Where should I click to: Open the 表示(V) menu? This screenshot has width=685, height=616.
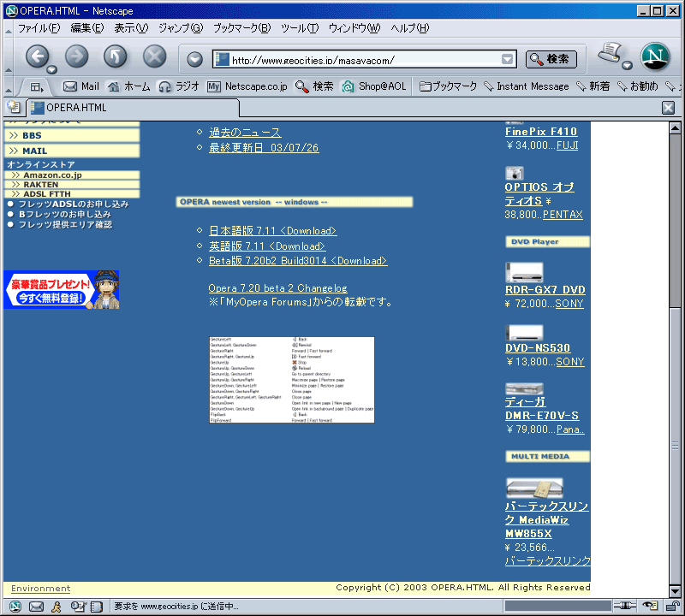pos(131,28)
